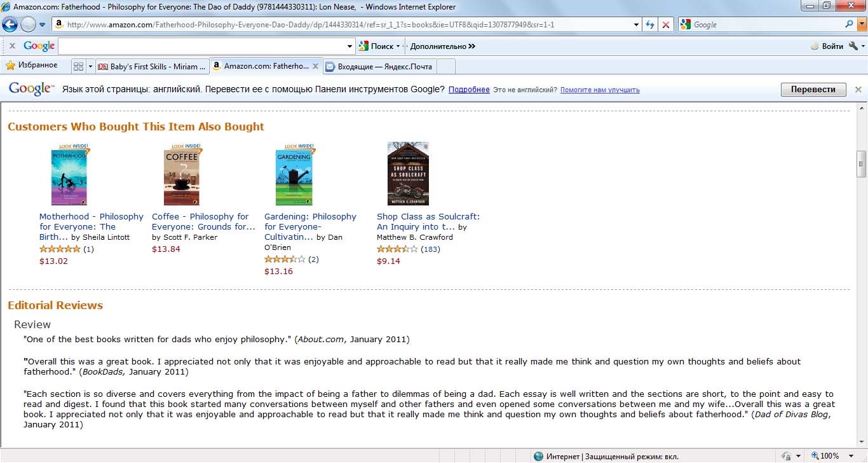Open the Google Toolbar wrench settings icon
The width and height of the screenshot is (868, 463).
853,46
